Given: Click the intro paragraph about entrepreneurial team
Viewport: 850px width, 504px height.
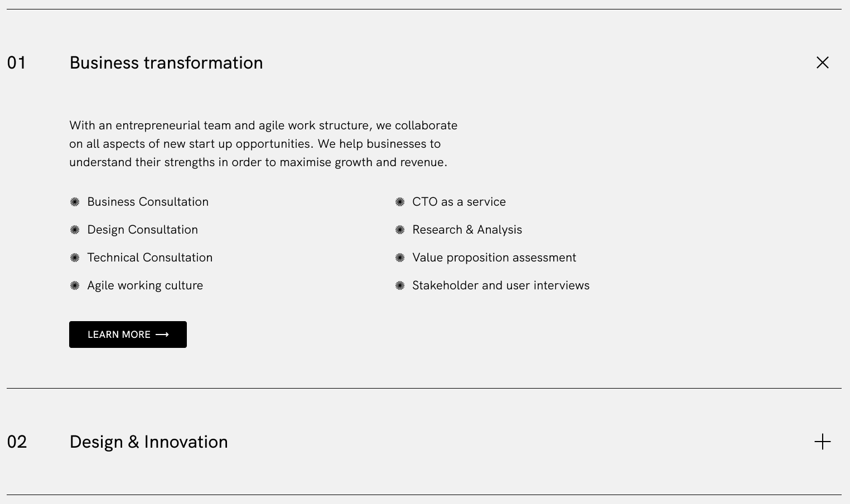Looking at the screenshot, I should [263, 144].
